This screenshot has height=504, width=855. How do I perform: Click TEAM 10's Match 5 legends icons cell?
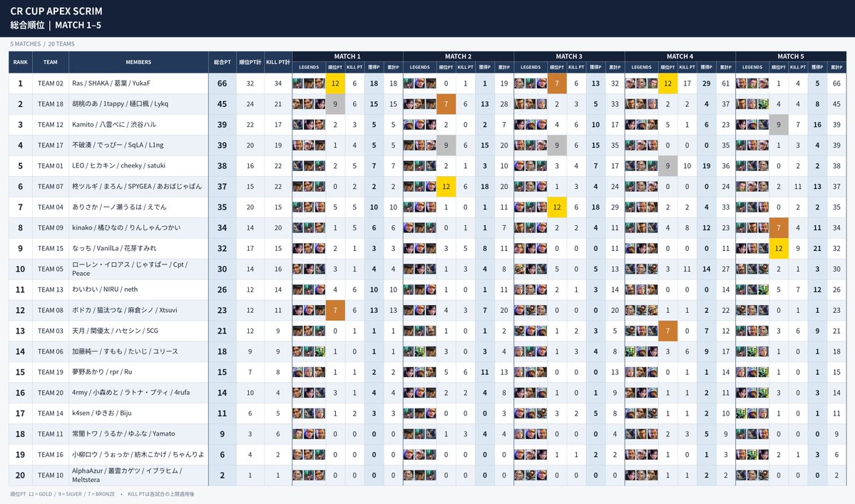click(752, 475)
